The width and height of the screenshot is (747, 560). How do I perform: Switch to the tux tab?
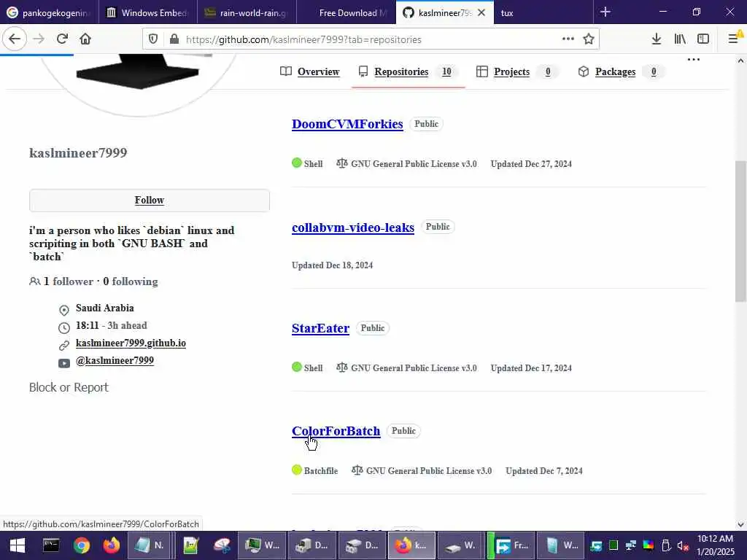point(543,13)
